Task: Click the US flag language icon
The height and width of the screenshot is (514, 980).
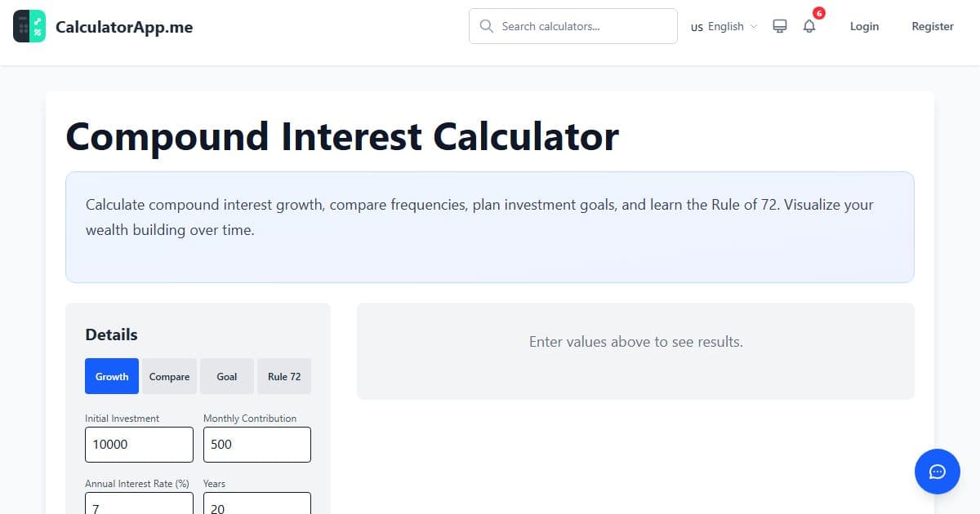Action: (x=696, y=27)
